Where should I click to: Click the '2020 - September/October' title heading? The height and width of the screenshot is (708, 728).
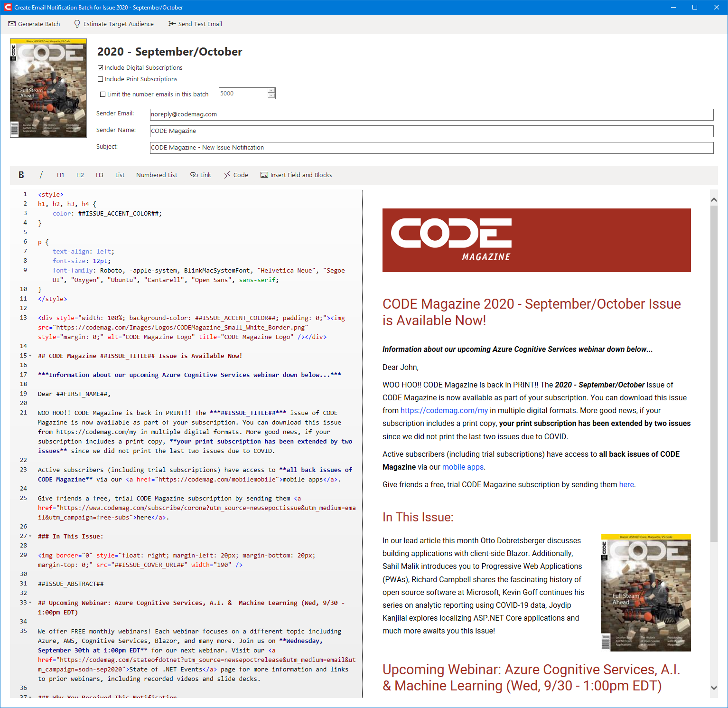pyautogui.click(x=170, y=52)
